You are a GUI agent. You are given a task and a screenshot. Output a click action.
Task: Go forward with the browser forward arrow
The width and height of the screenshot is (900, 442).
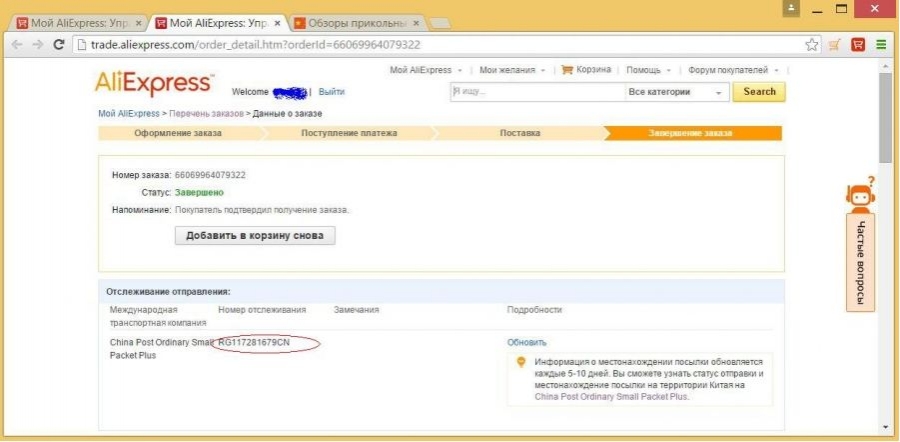pyautogui.click(x=38, y=45)
